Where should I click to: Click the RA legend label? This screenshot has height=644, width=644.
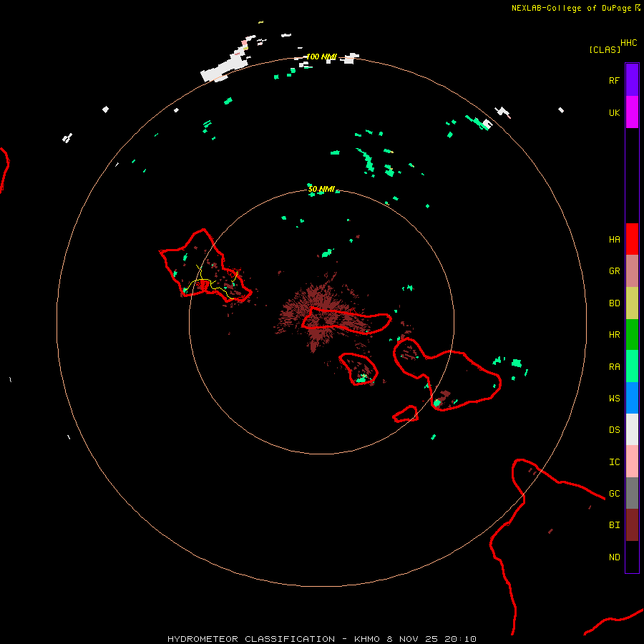coord(615,367)
